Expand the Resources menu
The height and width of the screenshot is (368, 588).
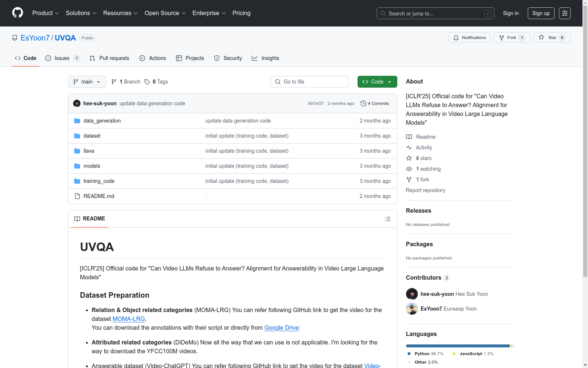pos(121,13)
